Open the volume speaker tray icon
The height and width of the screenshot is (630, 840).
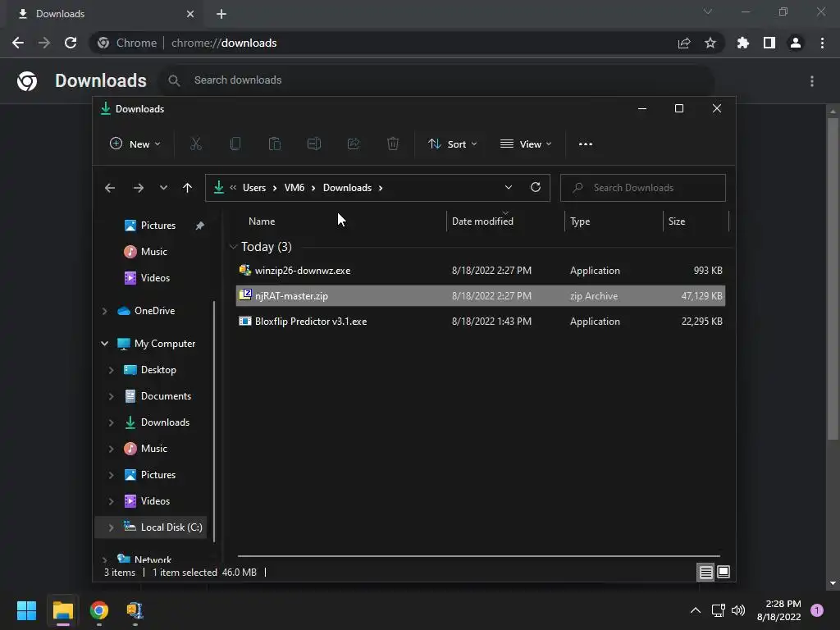point(738,610)
